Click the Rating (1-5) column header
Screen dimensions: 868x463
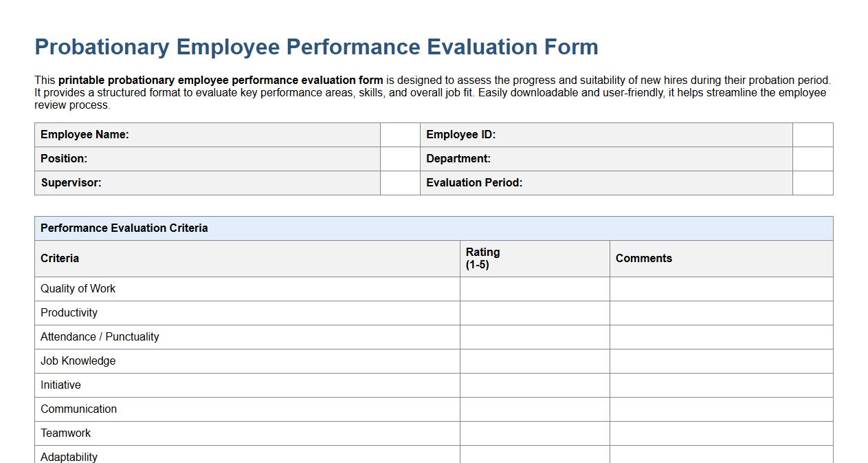tap(483, 258)
